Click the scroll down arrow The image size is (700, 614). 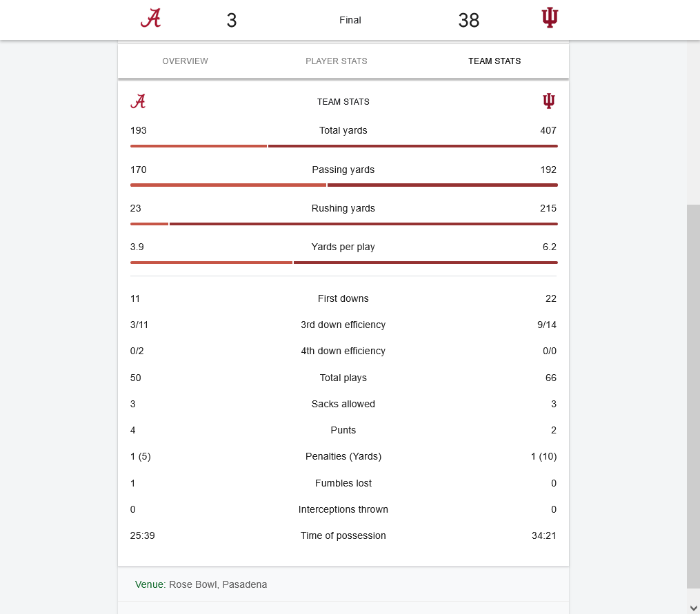[693, 607]
